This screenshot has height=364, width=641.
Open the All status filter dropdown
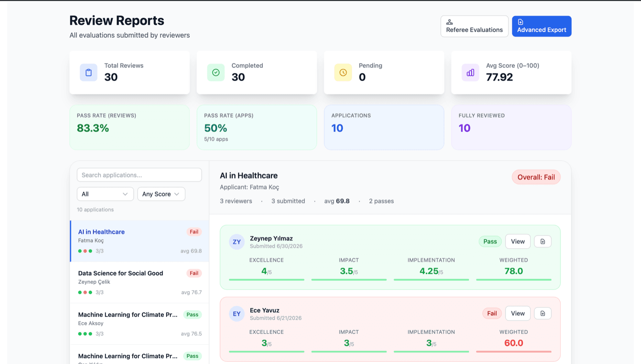point(105,194)
